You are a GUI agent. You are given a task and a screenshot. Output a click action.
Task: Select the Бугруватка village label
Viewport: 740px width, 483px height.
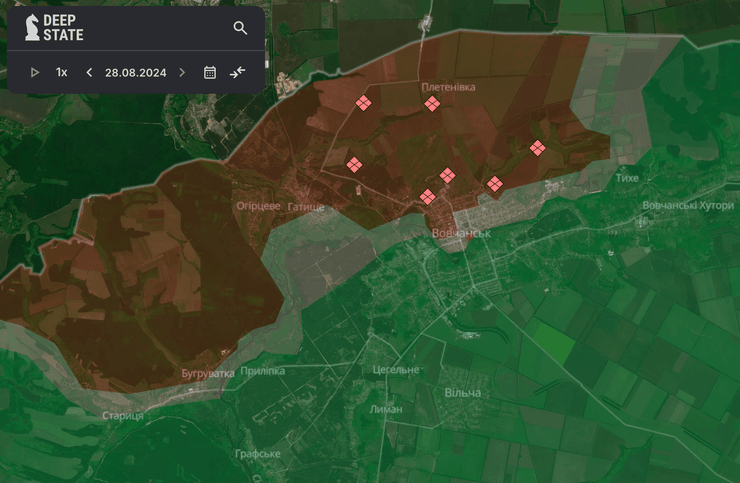(208, 373)
